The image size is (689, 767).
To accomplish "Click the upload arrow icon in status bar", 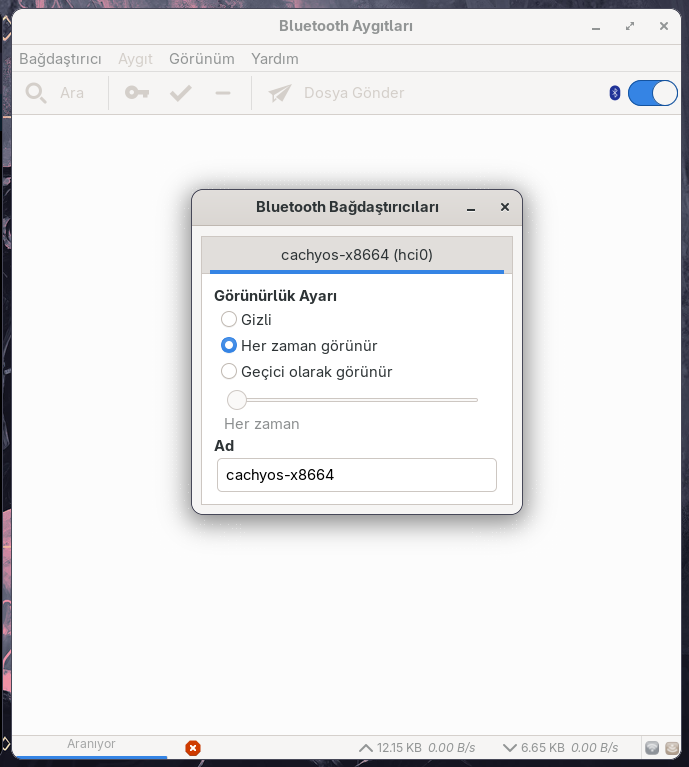I will 365,748.
